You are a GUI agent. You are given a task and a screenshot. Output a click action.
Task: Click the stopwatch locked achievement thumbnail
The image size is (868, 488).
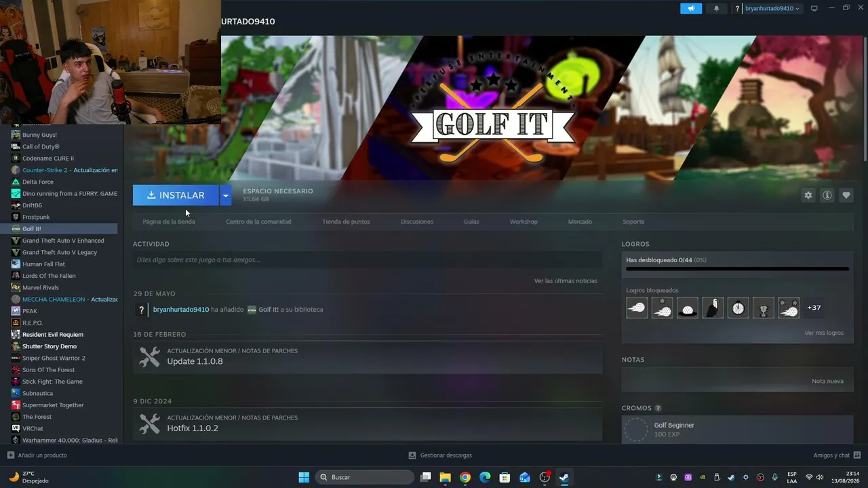[x=738, y=308]
